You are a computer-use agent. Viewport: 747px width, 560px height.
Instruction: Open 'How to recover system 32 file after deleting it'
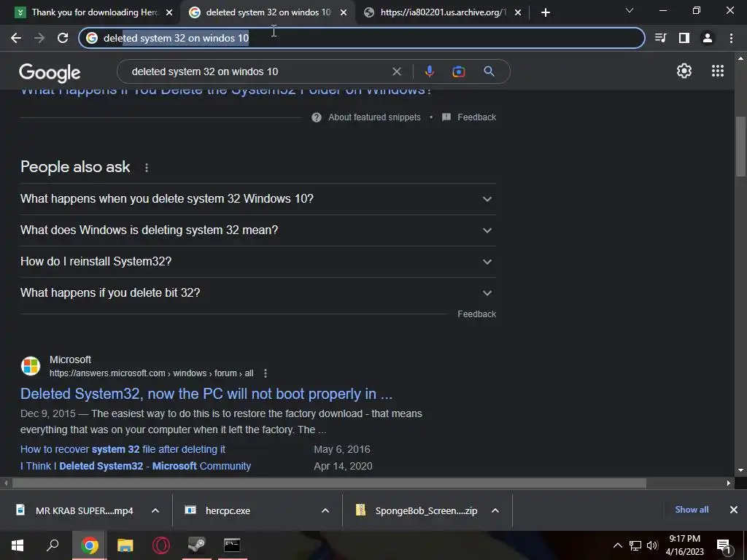click(123, 449)
